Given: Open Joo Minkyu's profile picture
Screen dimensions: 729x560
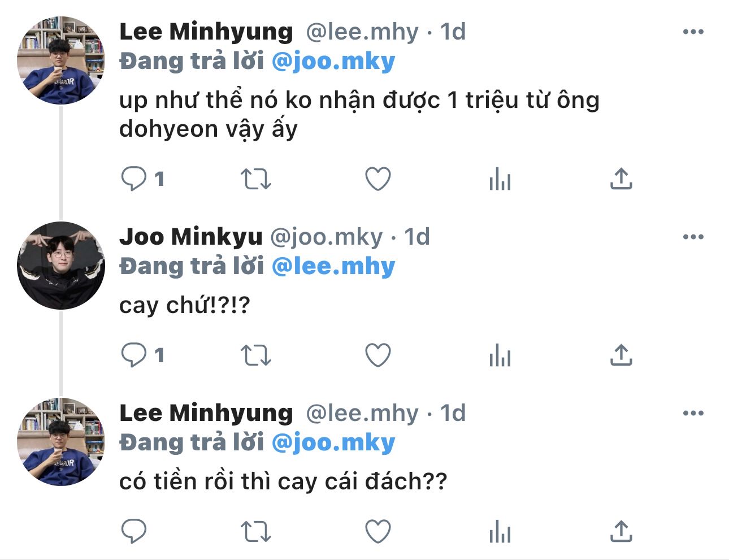Looking at the screenshot, I should click(61, 265).
